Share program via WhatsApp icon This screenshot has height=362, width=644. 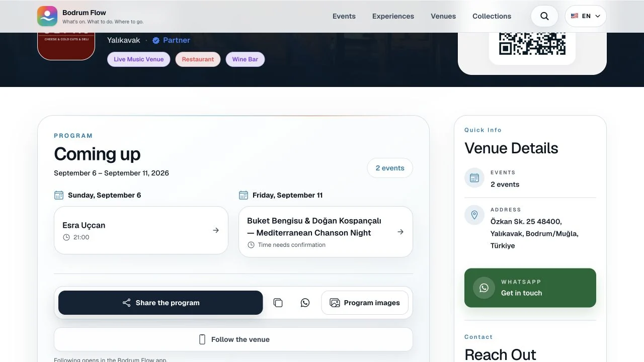click(305, 303)
